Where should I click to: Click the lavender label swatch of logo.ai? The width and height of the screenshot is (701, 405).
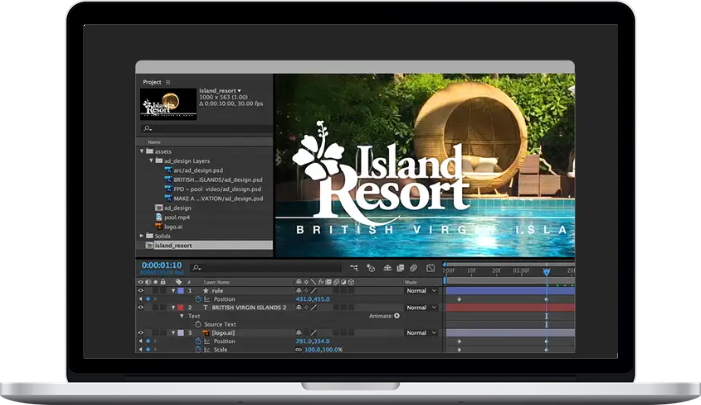181,333
